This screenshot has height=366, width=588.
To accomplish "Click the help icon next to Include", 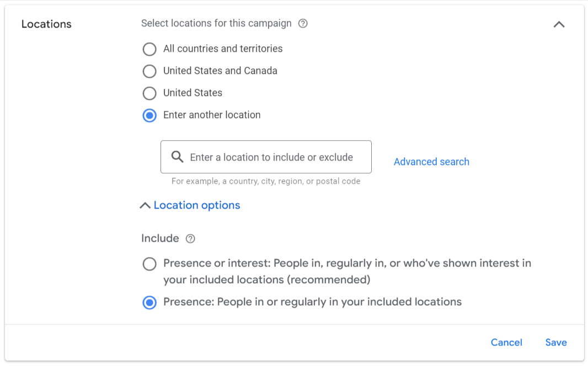I will point(190,238).
